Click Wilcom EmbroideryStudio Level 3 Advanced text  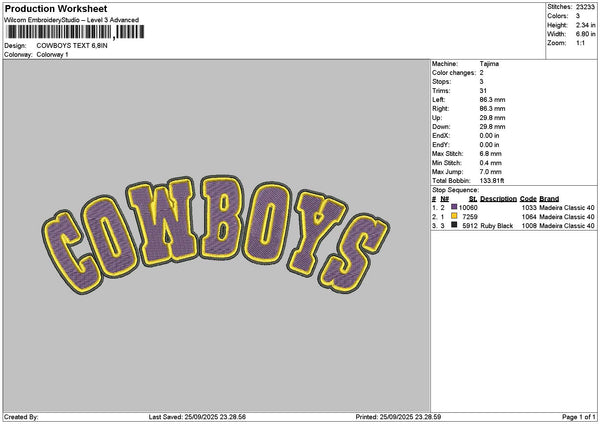pyautogui.click(x=72, y=20)
